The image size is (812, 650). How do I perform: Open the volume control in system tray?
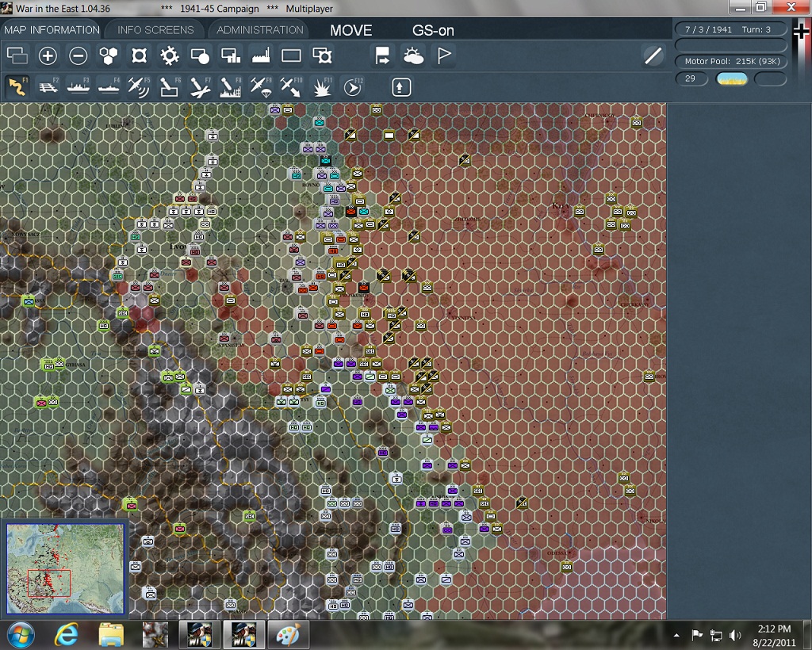click(735, 634)
